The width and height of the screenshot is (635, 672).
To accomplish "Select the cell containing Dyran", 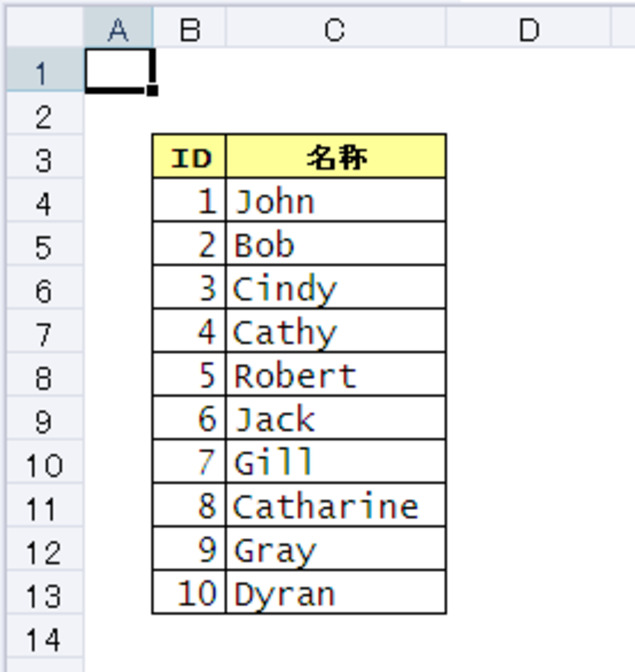I will pyautogui.click(x=336, y=593).
